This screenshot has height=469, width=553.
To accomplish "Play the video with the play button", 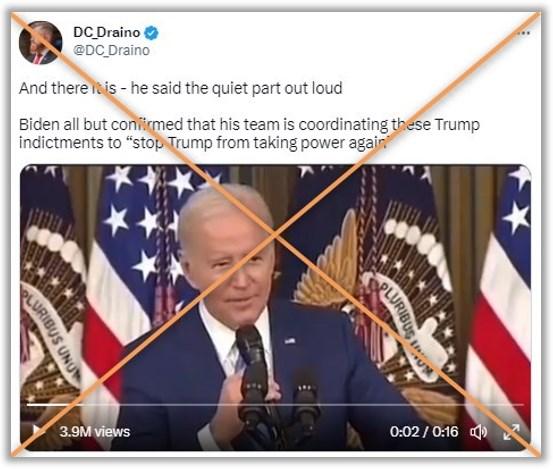I will click(x=36, y=431).
